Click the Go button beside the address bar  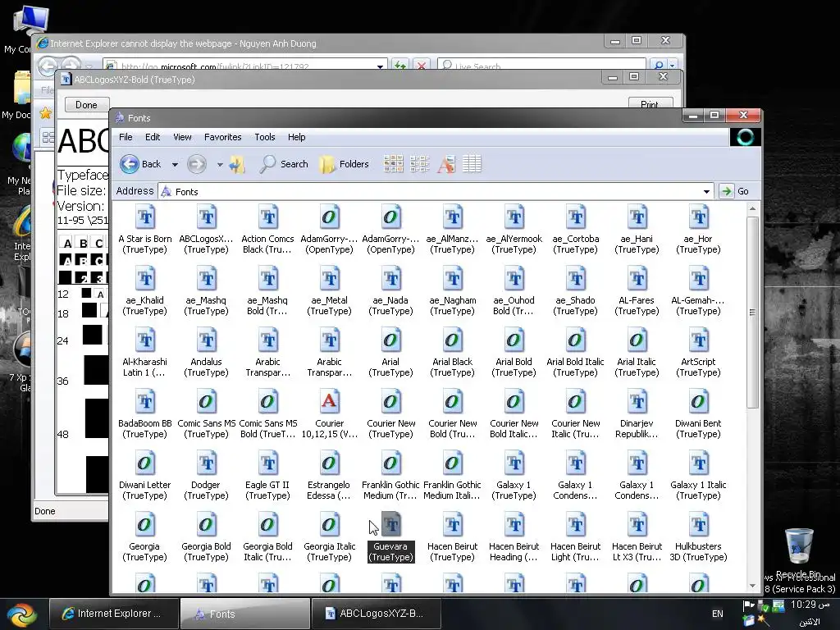tap(734, 191)
